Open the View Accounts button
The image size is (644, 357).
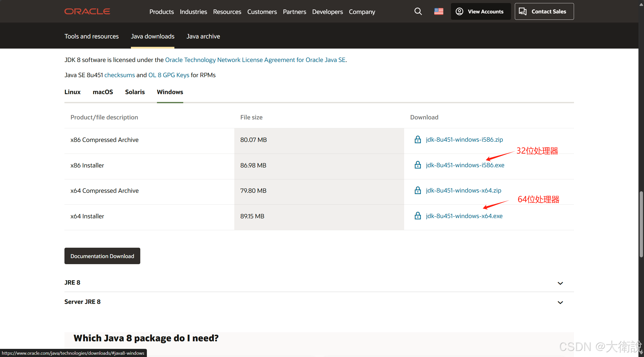pos(480,11)
